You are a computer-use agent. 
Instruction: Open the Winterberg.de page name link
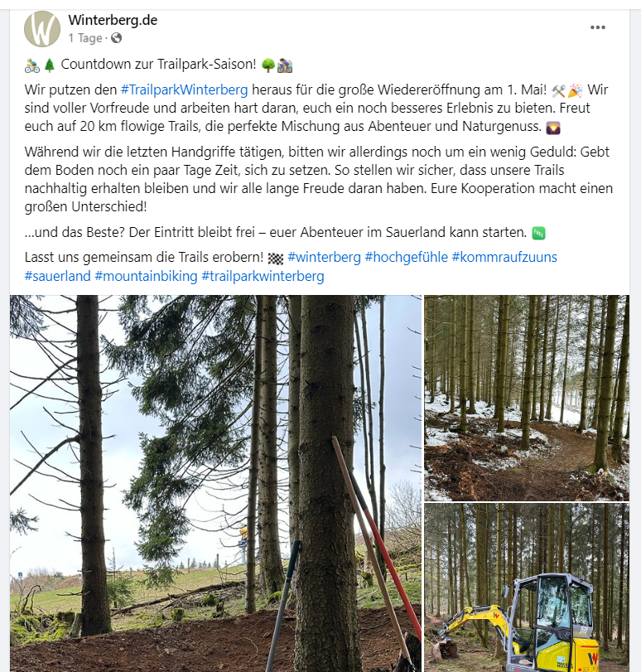113,20
